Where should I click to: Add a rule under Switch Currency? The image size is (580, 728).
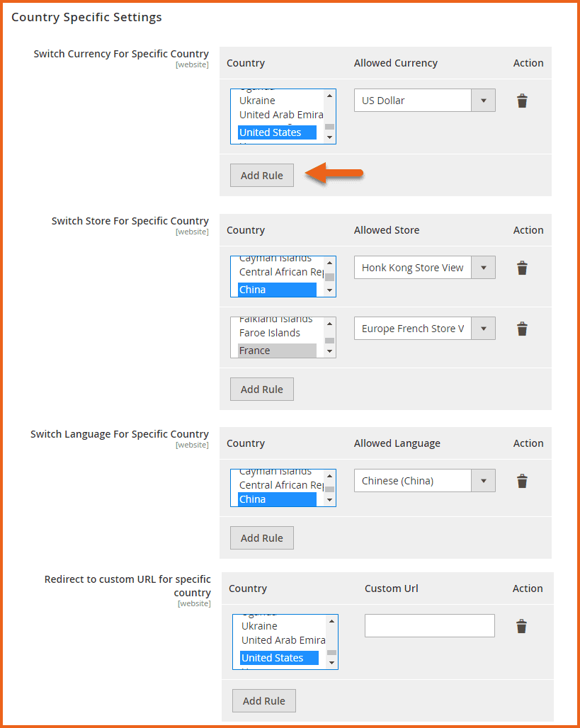261,176
